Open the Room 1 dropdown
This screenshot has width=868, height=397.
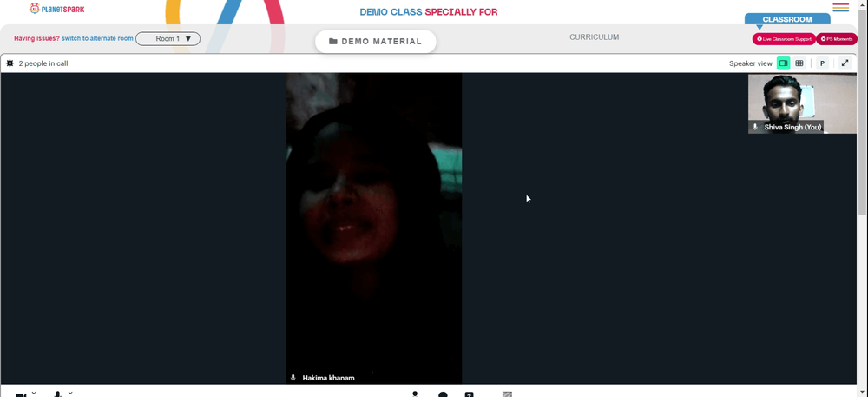[168, 39]
